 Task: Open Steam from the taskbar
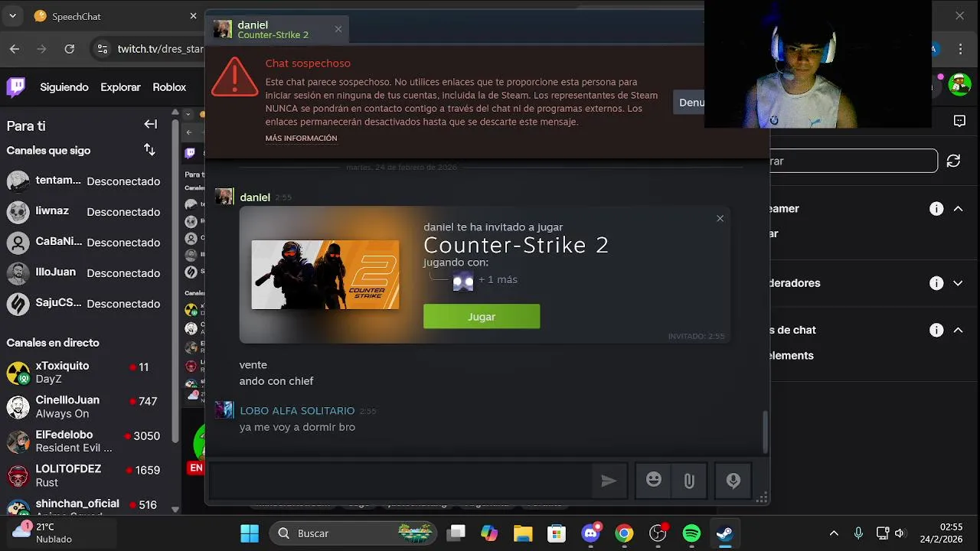[x=724, y=533]
